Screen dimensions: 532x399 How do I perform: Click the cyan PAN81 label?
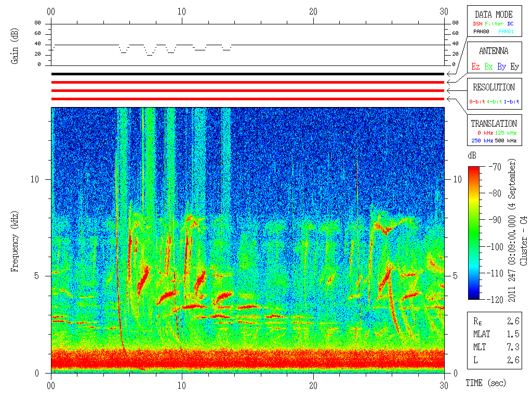point(506,32)
